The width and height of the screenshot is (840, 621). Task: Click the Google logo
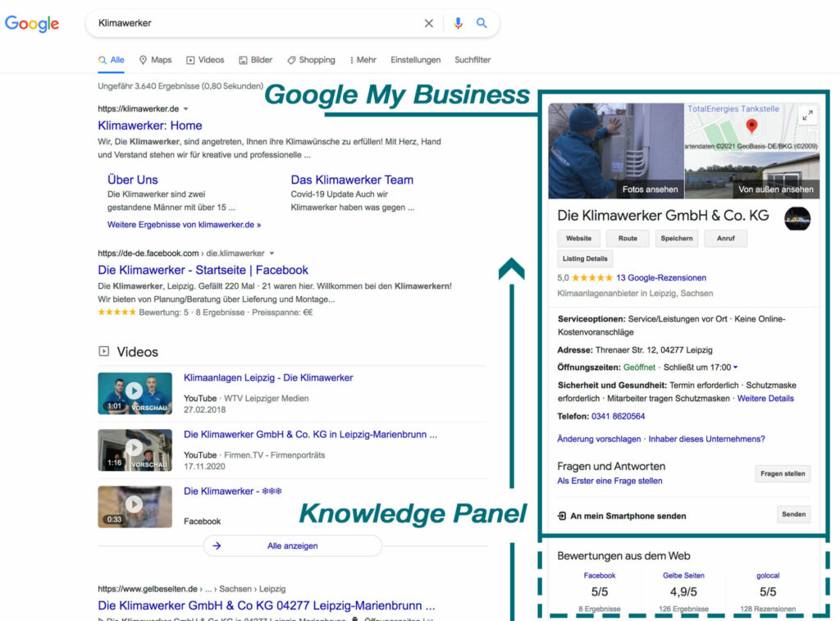click(32, 24)
